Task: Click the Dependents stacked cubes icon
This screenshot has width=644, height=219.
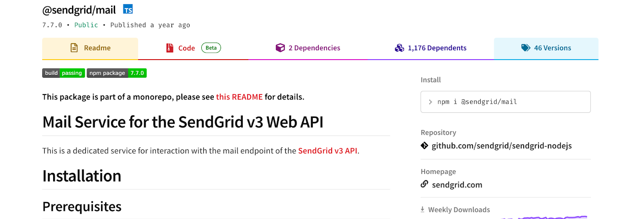Action: pos(399,48)
